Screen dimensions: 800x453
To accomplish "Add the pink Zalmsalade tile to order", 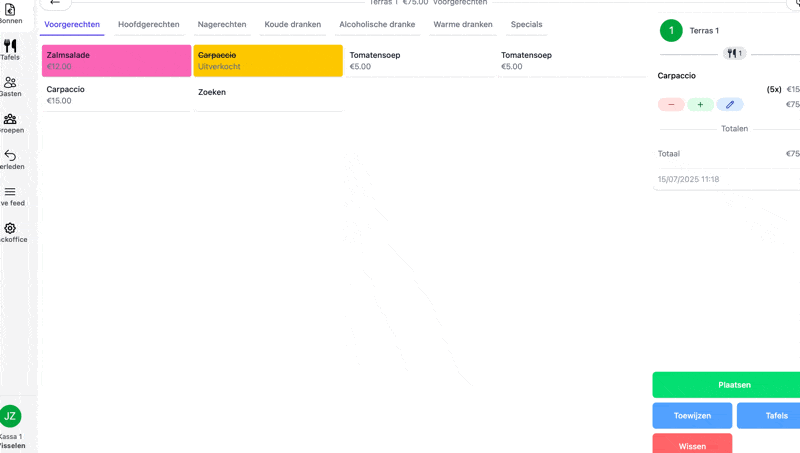I will (x=117, y=61).
